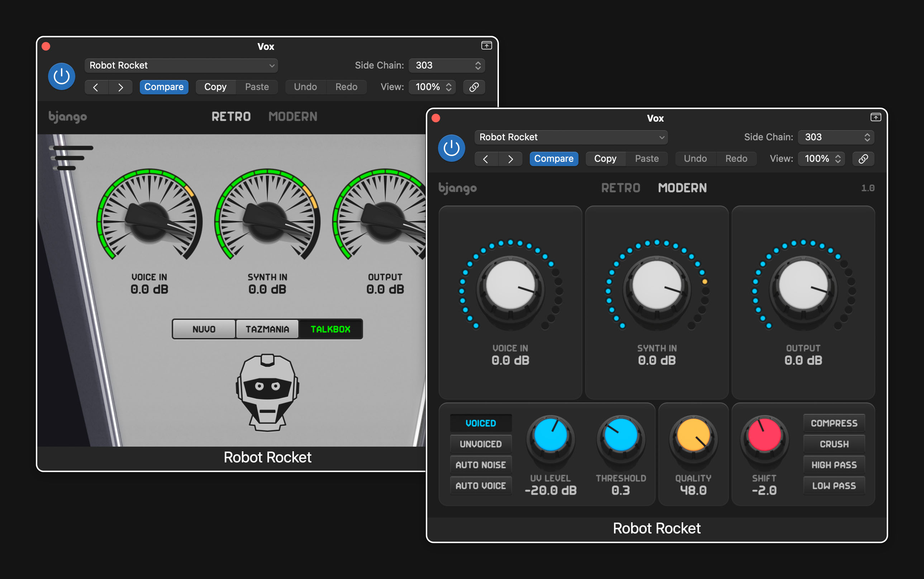Click Compare button in front window
Screen dimensions: 924x579
point(553,159)
